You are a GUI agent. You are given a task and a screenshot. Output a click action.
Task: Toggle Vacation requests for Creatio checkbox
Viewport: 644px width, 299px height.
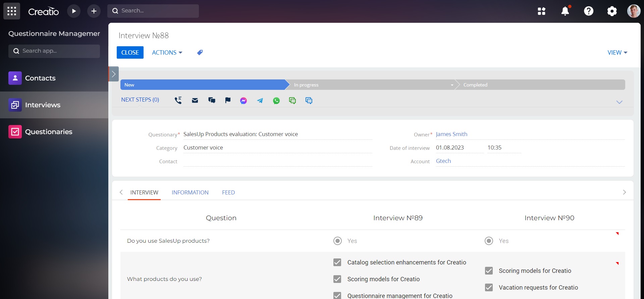pos(489,287)
